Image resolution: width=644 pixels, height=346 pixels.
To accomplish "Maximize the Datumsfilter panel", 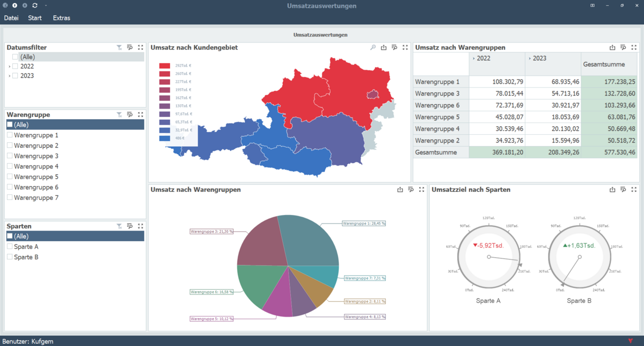I will tap(140, 47).
